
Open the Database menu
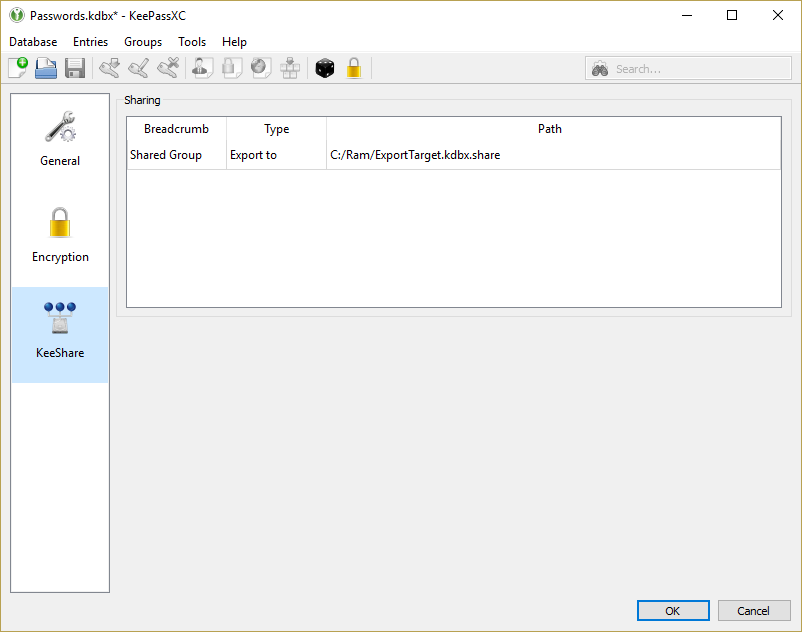[x=33, y=42]
